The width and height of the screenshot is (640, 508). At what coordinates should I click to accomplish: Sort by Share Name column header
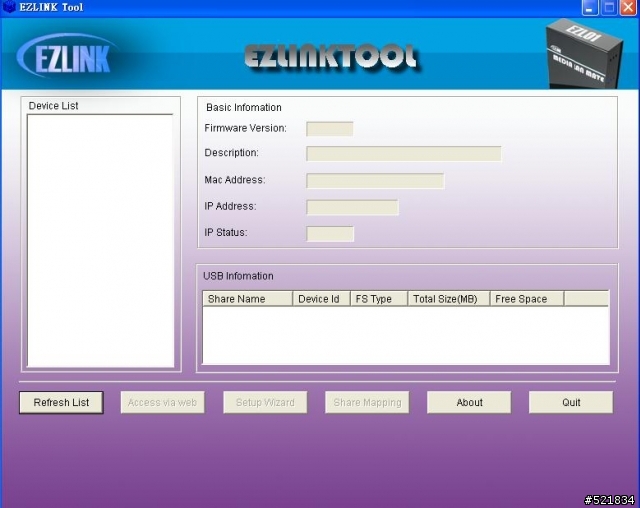pyautogui.click(x=247, y=299)
